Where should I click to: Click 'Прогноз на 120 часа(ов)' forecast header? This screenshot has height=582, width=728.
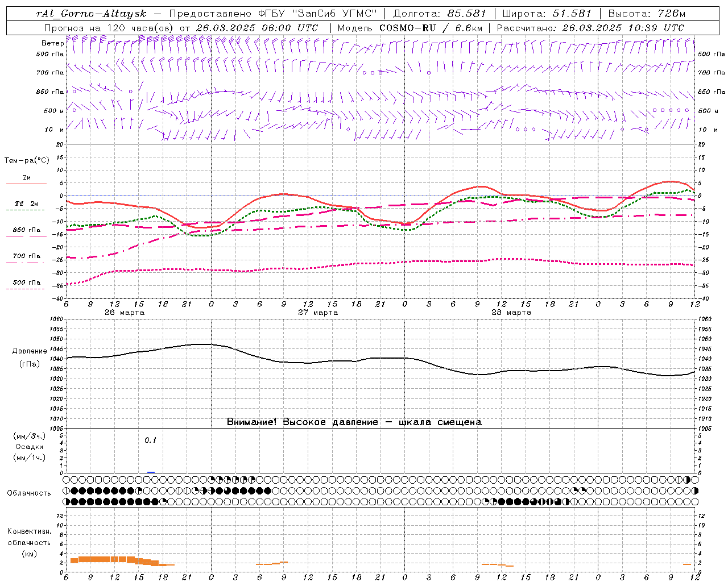coord(109,28)
